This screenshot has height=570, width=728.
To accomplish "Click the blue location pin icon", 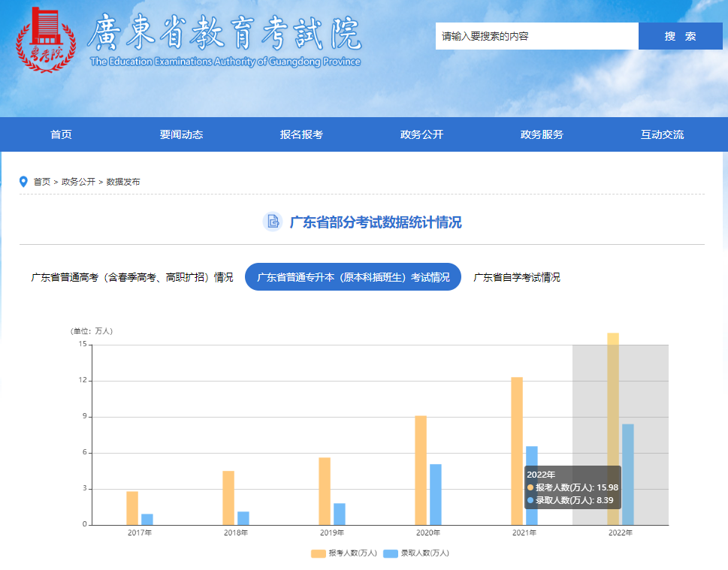I will click(23, 182).
